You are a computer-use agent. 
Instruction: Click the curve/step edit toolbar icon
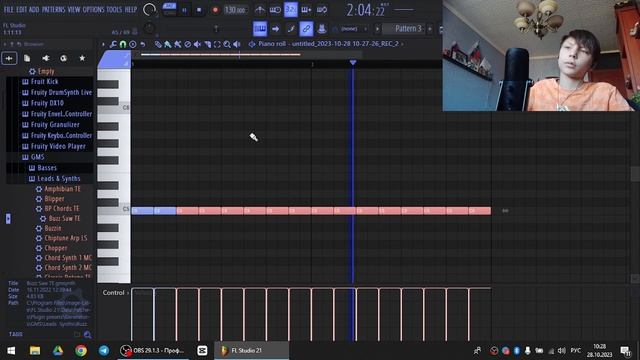291,29
